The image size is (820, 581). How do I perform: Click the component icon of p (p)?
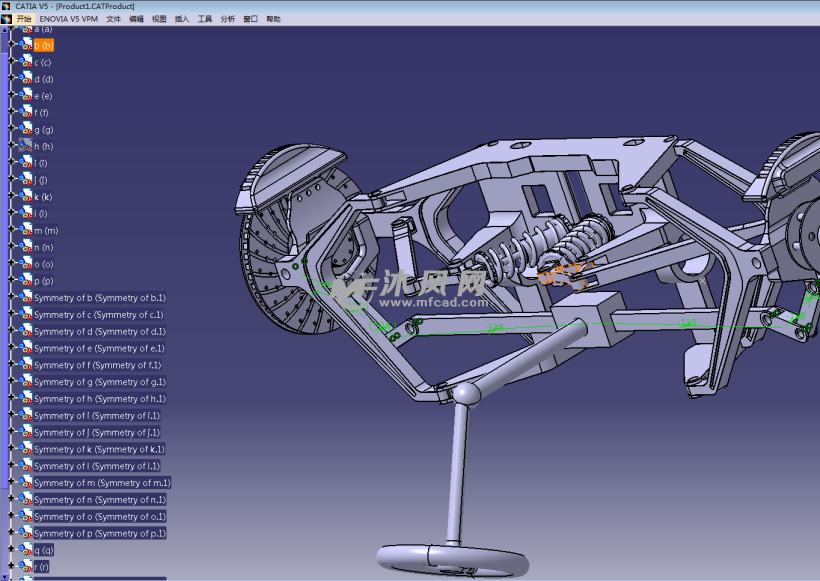tap(26, 280)
